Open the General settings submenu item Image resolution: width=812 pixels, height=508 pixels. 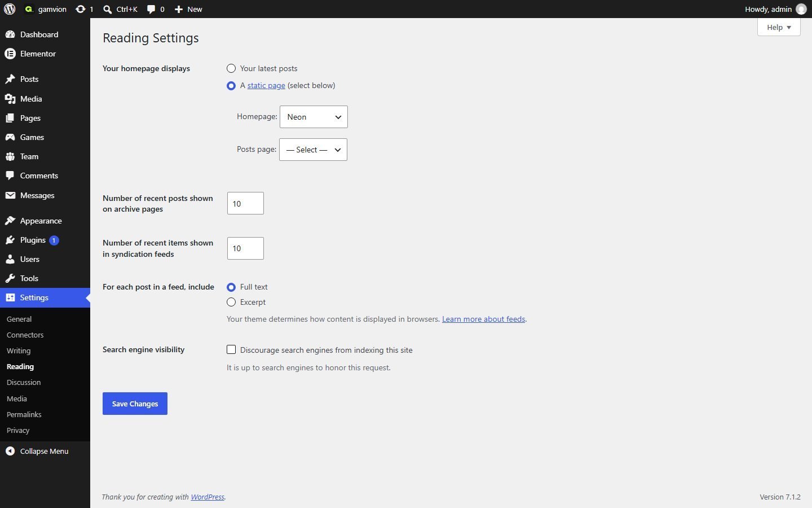19,319
